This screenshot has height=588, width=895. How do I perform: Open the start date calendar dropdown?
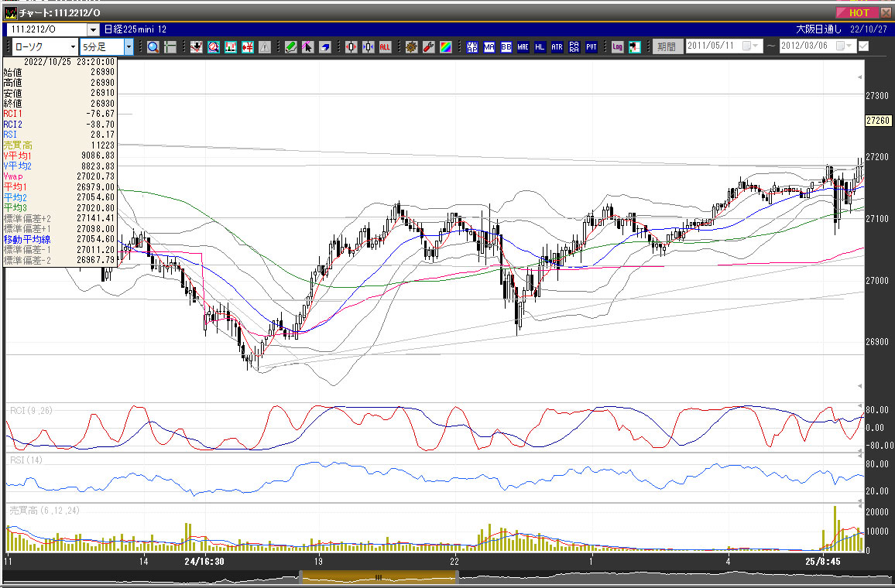click(x=750, y=46)
